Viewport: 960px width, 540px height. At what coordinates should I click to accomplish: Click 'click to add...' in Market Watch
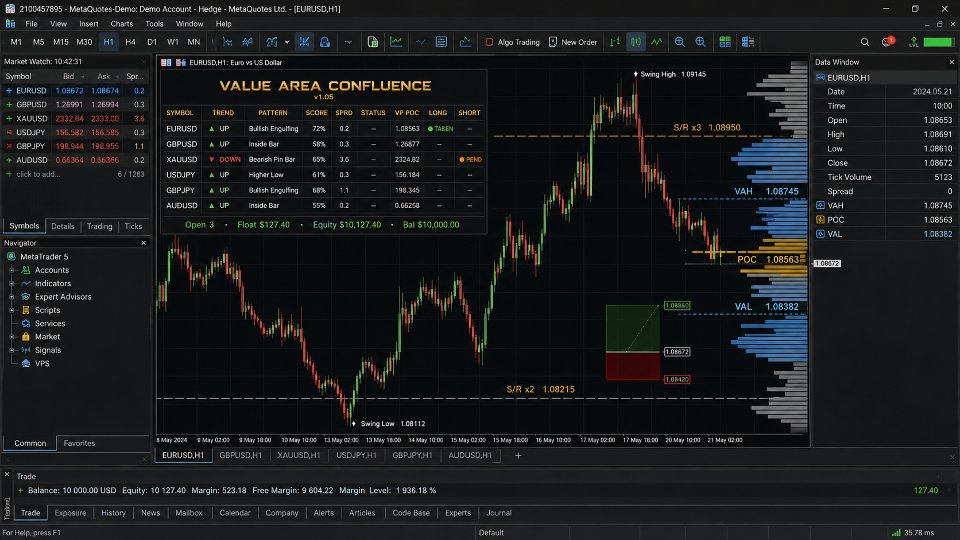(x=37, y=174)
